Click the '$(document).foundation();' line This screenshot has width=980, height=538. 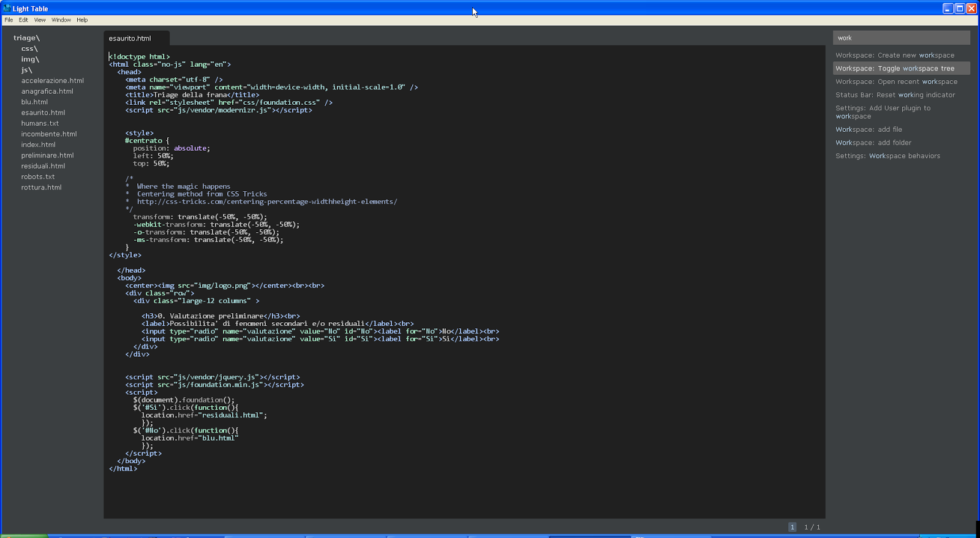(x=184, y=400)
